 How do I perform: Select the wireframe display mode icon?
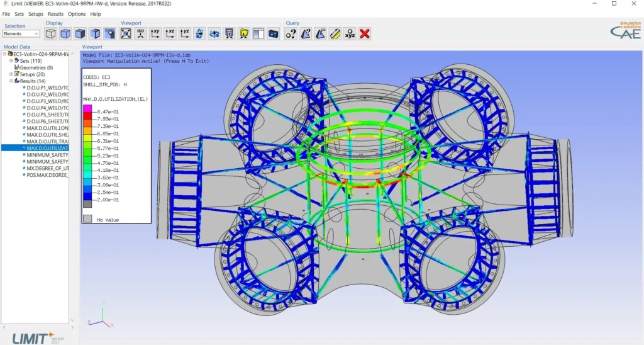[51, 34]
